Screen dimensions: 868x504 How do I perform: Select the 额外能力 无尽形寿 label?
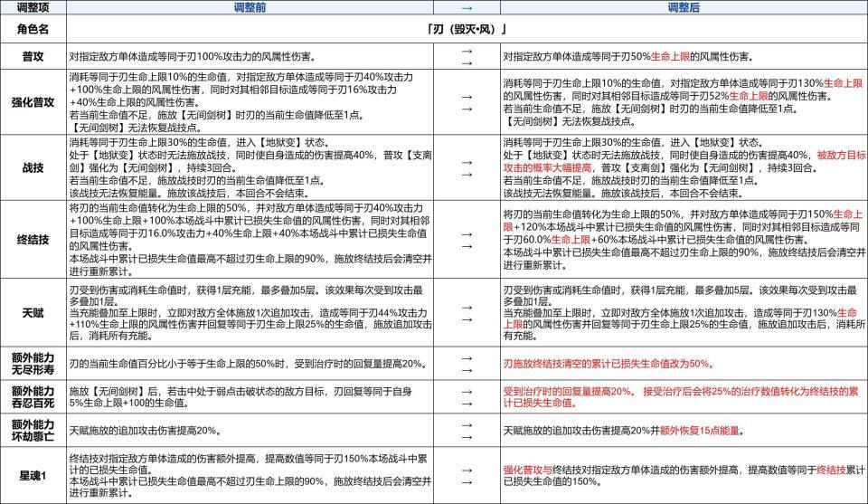click(33, 364)
